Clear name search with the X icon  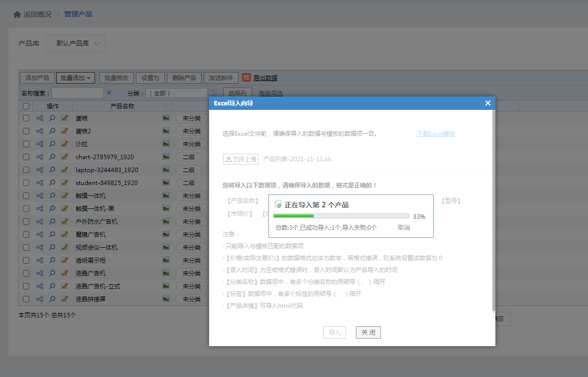point(109,93)
